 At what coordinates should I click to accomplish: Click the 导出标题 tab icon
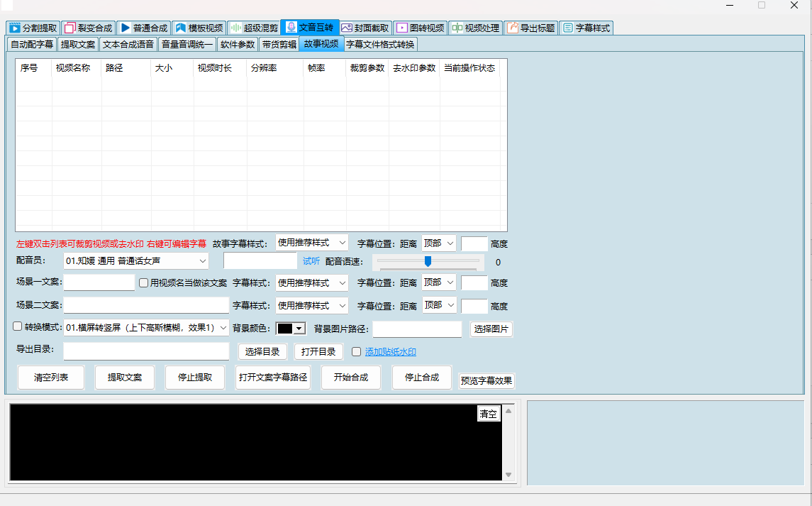(512, 28)
